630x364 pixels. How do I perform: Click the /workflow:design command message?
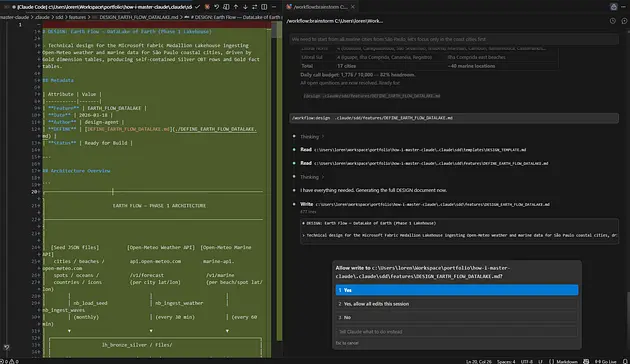pyautogui.click(x=454, y=118)
